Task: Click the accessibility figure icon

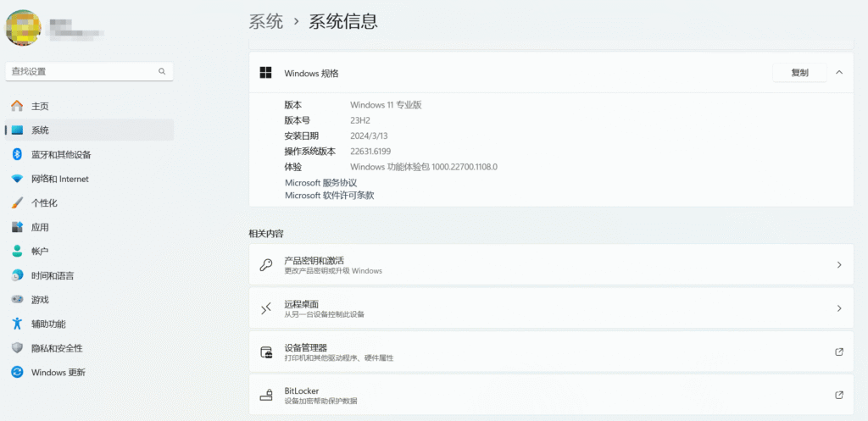Action: tap(17, 324)
